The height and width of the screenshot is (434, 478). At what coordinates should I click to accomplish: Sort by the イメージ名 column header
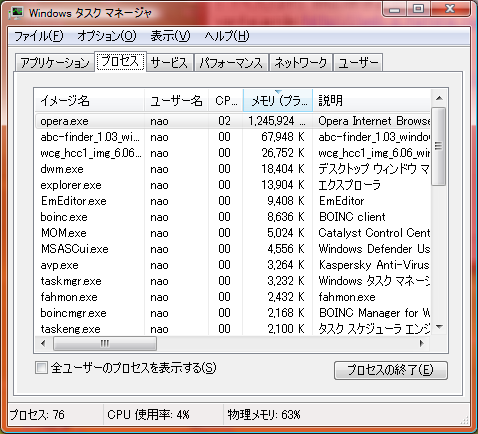coord(89,100)
